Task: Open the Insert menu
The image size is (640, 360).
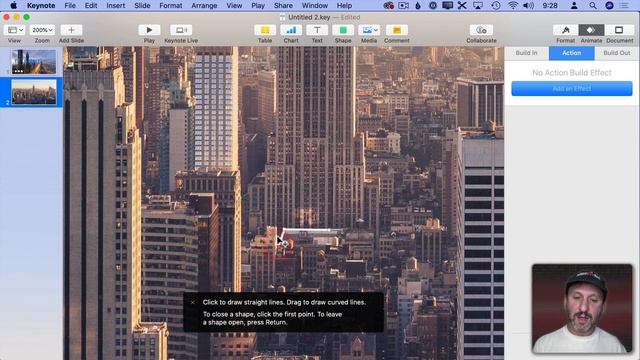Action: (116, 6)
